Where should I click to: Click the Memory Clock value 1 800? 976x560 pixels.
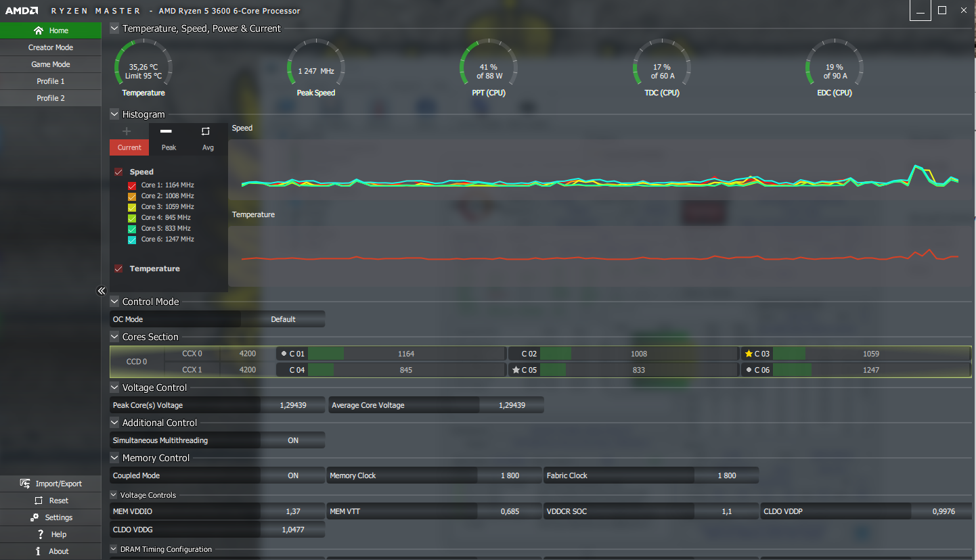[510, 475]
